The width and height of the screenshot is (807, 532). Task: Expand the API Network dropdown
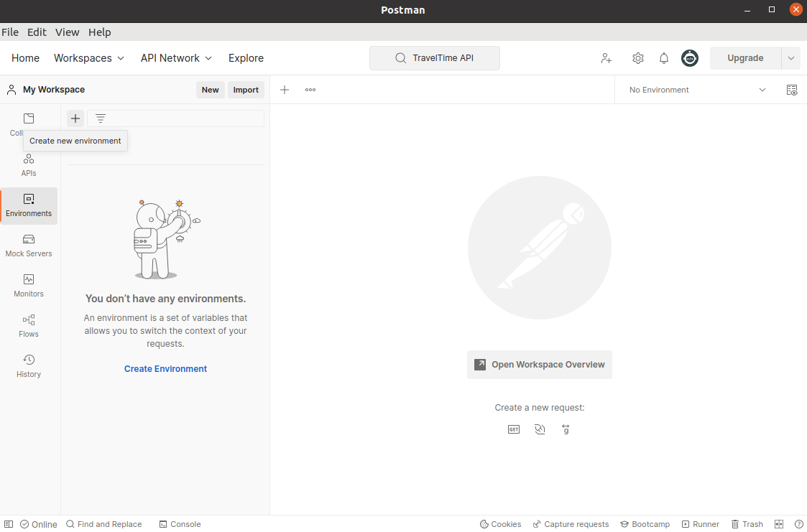click(x=175, y=58)
